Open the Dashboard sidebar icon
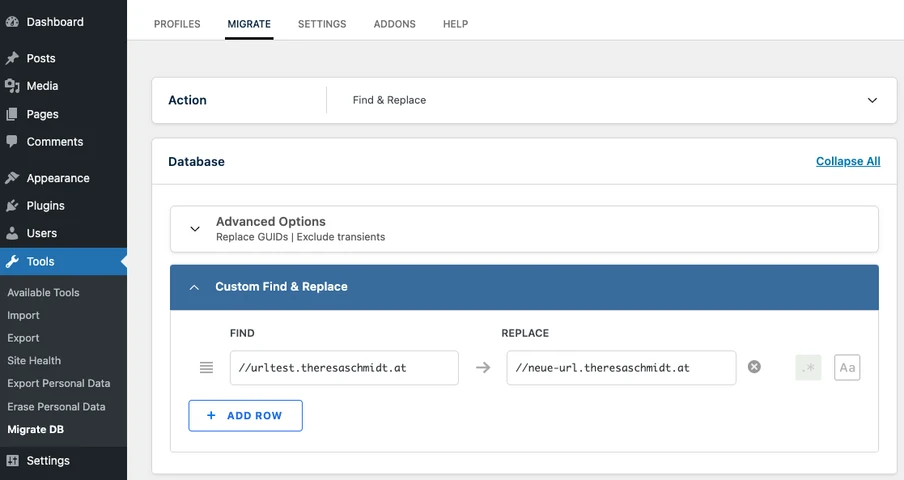Viewport: 904px width, 480px height. coord(12,22)
